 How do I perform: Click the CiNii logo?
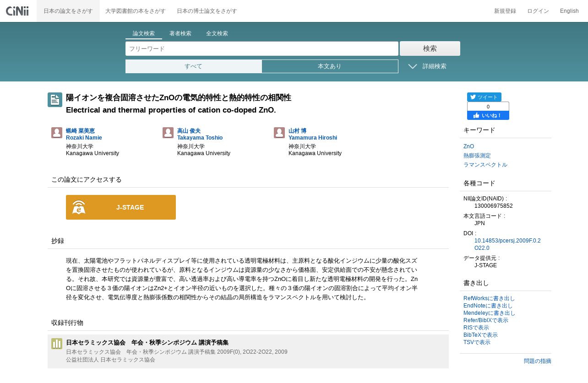coord(17,11)
